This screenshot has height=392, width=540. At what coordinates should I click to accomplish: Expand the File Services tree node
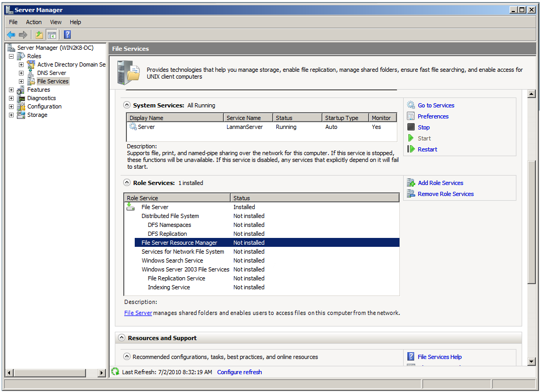[x=21, y=81]
